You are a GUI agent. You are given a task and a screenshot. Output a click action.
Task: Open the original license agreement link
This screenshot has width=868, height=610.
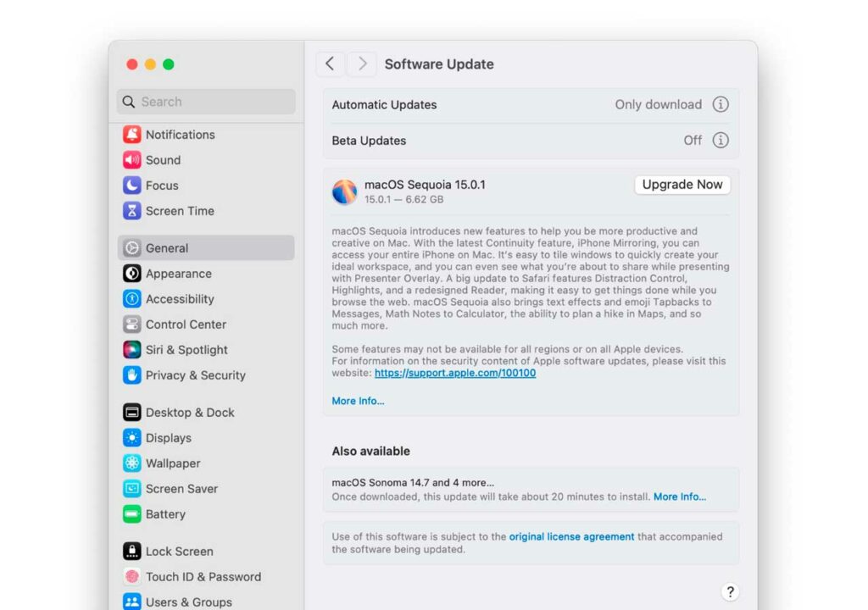point(571,536)
